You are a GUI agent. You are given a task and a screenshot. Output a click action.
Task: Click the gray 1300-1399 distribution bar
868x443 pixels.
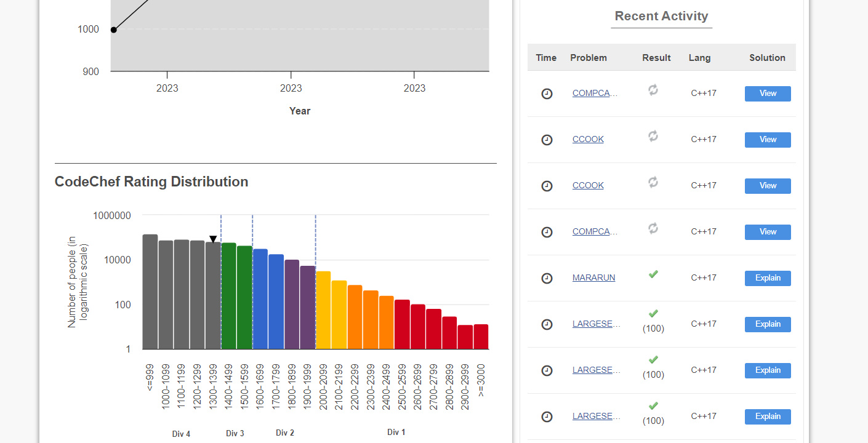213,295
